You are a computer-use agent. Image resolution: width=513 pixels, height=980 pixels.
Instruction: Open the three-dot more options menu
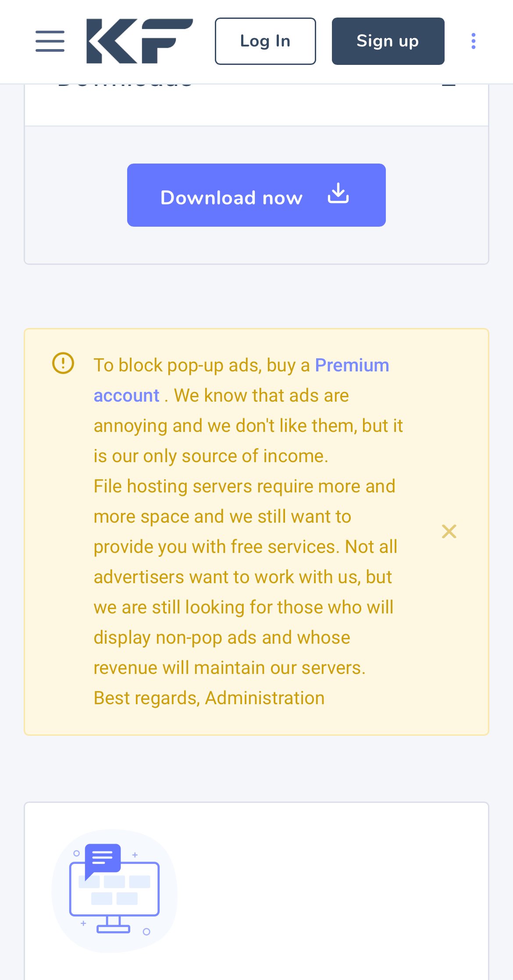pyautogui.click(x=473, y=41)
